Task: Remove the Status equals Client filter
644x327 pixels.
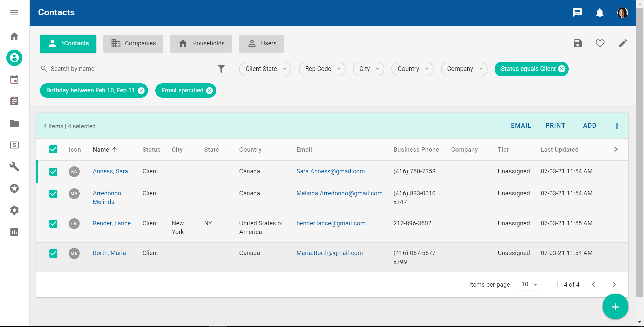Action: [x=562, y=69]
